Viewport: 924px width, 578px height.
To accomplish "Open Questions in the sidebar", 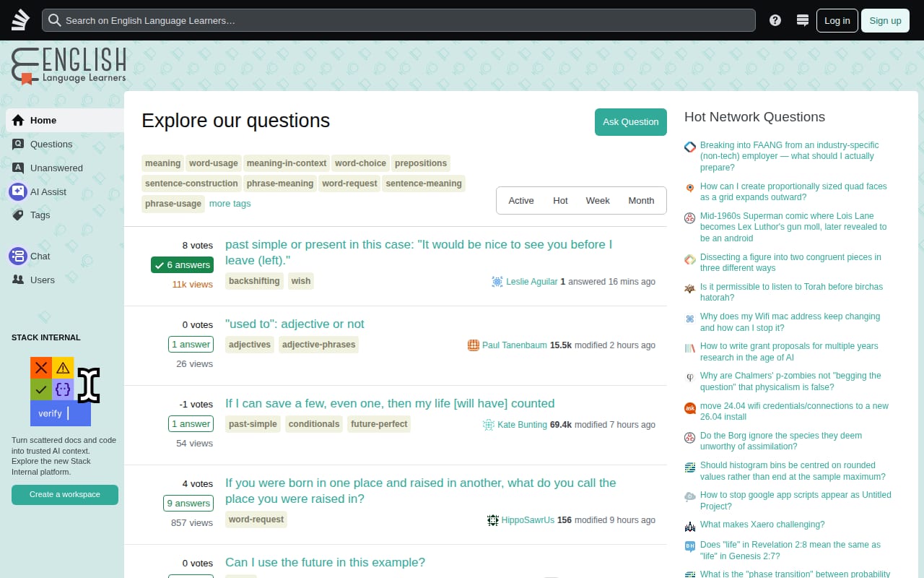I will (x=65, y=144).
